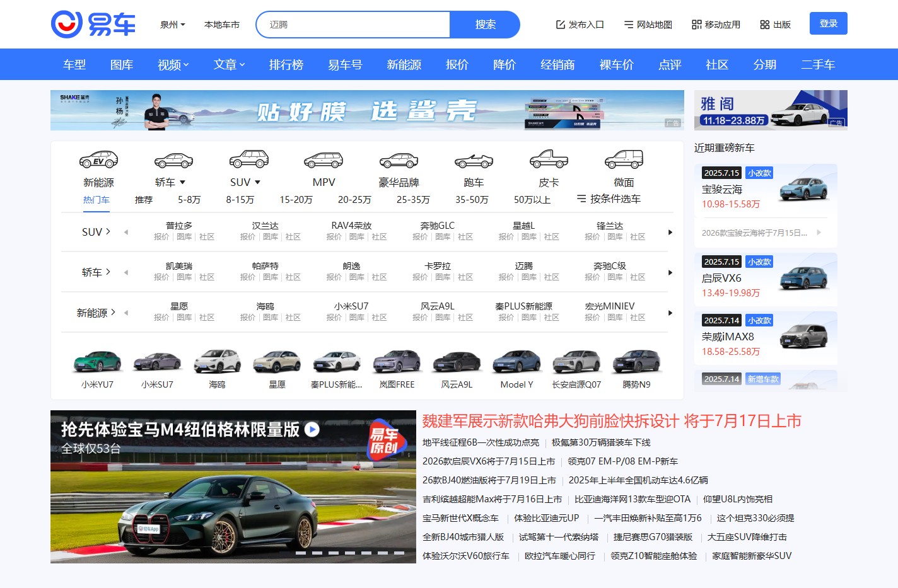Expand the SUV row chevron
Screen dimensions: 898x588
108,231
